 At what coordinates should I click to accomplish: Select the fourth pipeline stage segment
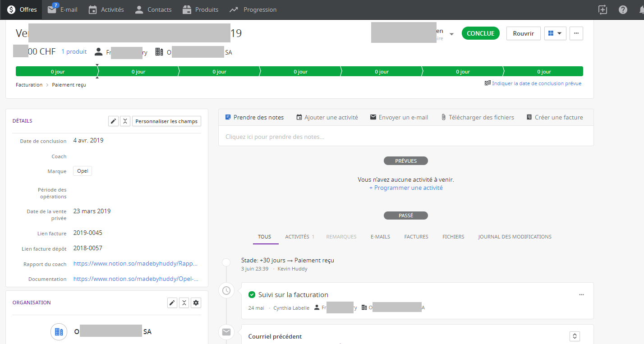[x=300, y=72]
